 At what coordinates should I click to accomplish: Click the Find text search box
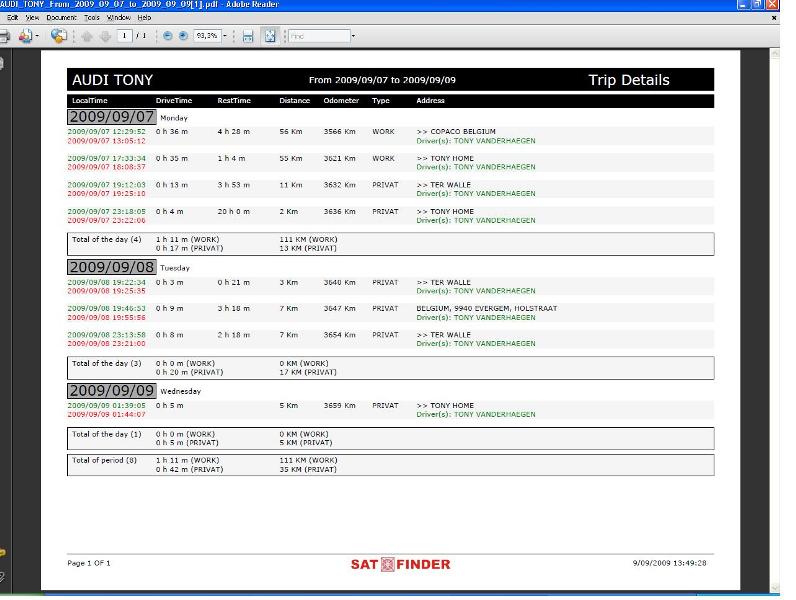317,36
